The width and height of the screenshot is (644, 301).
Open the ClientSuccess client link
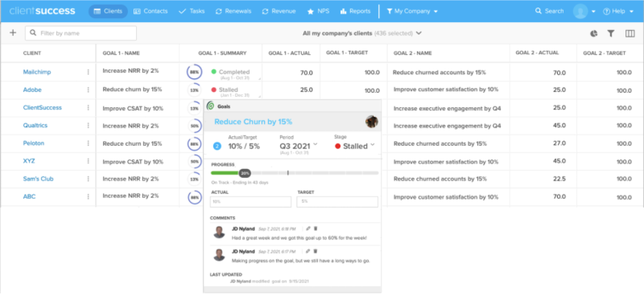click(42, 107)
